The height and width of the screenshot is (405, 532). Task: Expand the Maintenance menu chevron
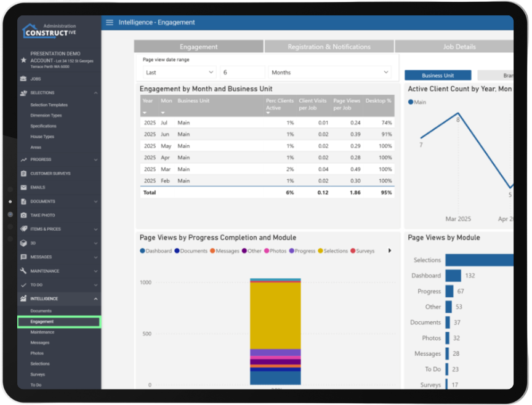(95, 271)
